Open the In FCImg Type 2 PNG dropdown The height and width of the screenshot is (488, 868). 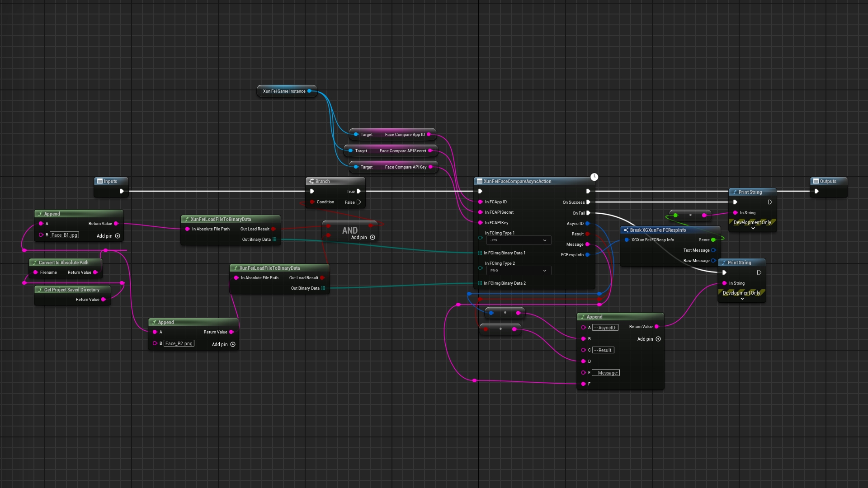pos(519,271)
